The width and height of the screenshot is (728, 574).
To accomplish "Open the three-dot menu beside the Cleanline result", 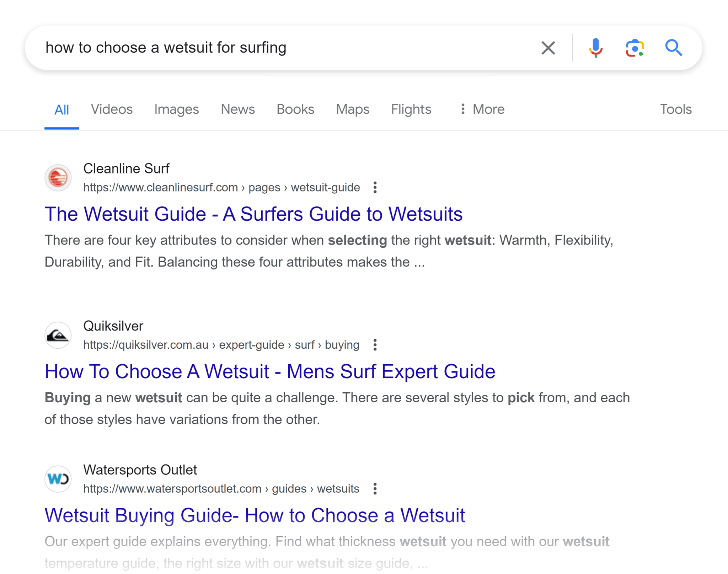I will click(375, 187).
